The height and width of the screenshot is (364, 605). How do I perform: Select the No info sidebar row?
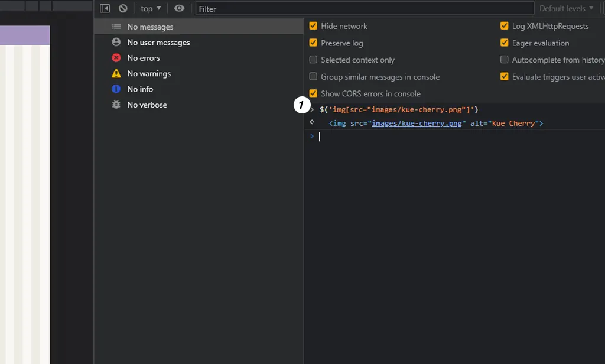tap(199, 89)
